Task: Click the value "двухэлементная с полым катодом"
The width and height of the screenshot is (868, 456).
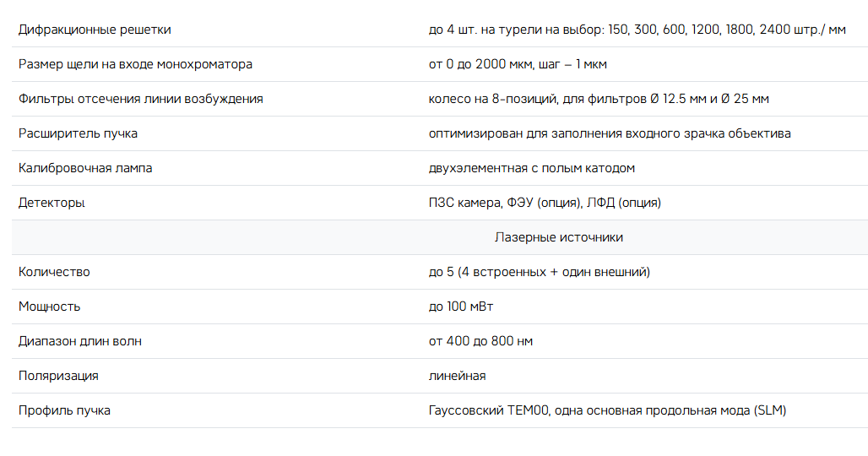Action: (532, 168)
